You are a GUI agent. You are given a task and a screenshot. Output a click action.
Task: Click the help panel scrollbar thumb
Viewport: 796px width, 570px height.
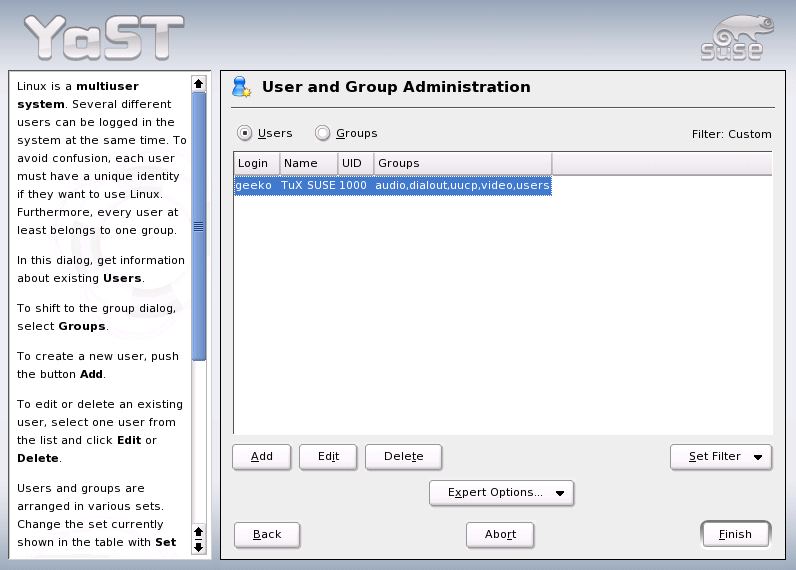(199, 226)
